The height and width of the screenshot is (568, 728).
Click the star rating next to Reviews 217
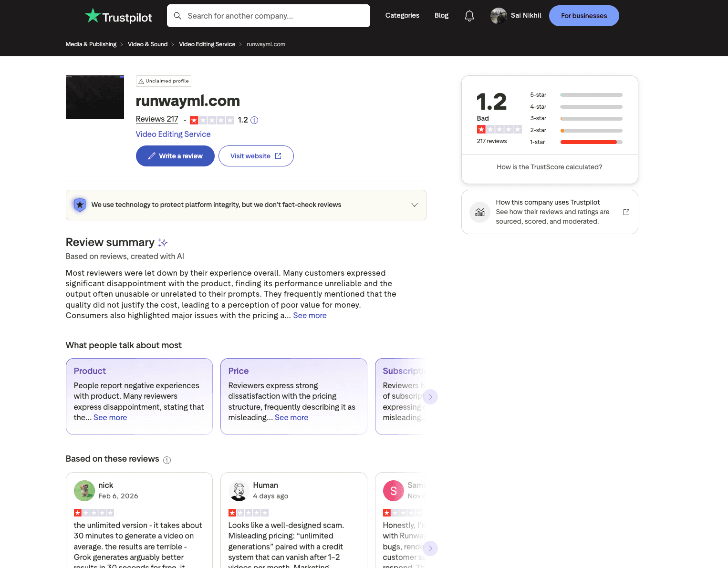coord(212,120)
